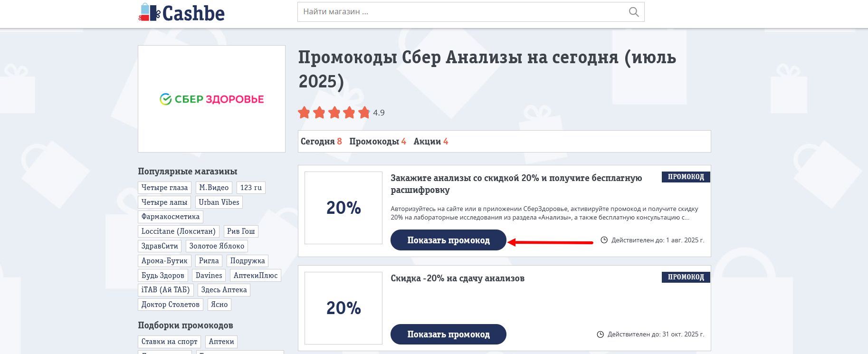Open the 'Четыре лапы' store tag
This screenshot has height=354, width=868.
point(164,202)
